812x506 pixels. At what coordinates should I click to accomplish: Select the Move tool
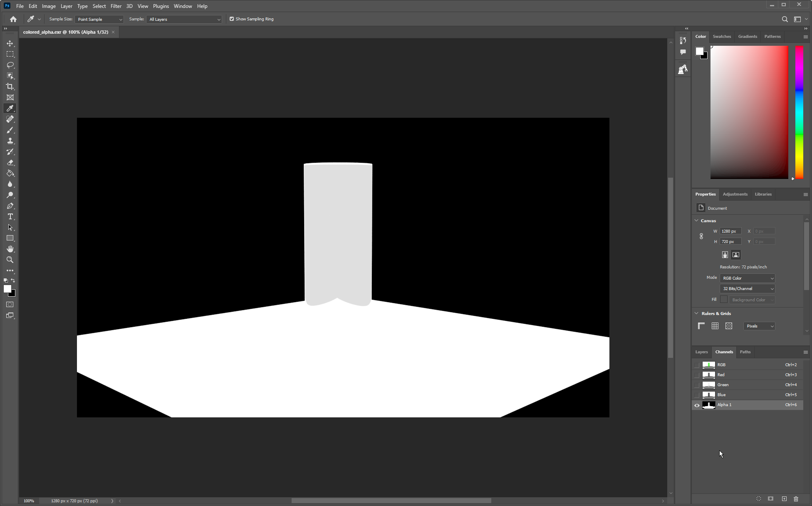[x=10, y=43]
